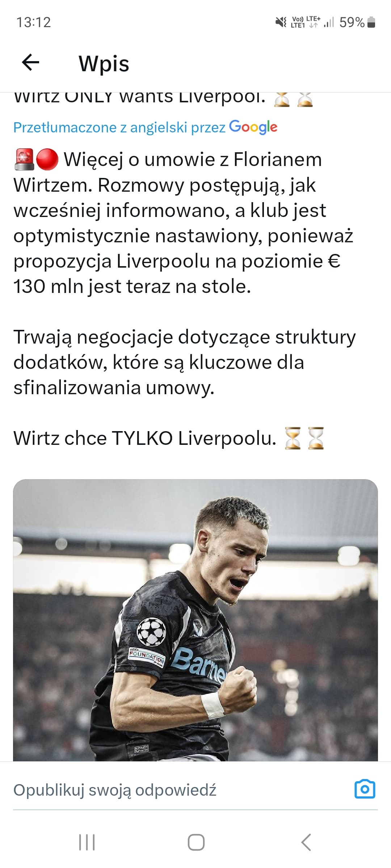Tap the LTE+ network indicator

[x=313, y=22]
